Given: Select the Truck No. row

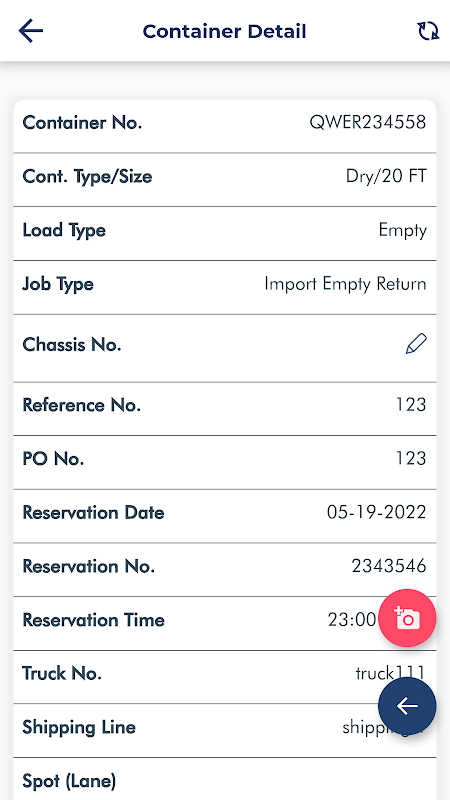Looking at the screenshot, I should click(225, 677).
